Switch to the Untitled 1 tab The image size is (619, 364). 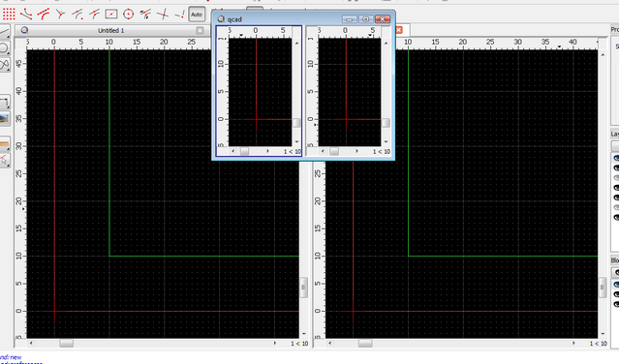(x=111, y=30)
